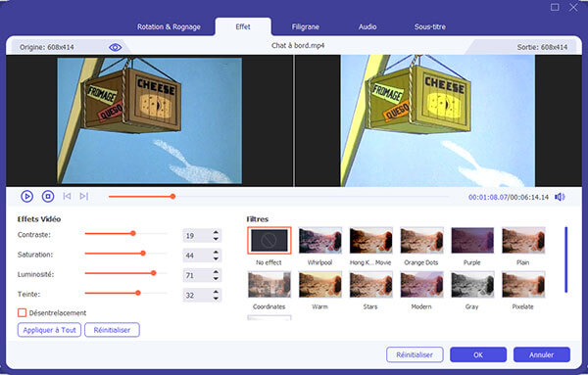588x375 pixels.
Task: Click the Play button in the player
Action: point(26,196)
